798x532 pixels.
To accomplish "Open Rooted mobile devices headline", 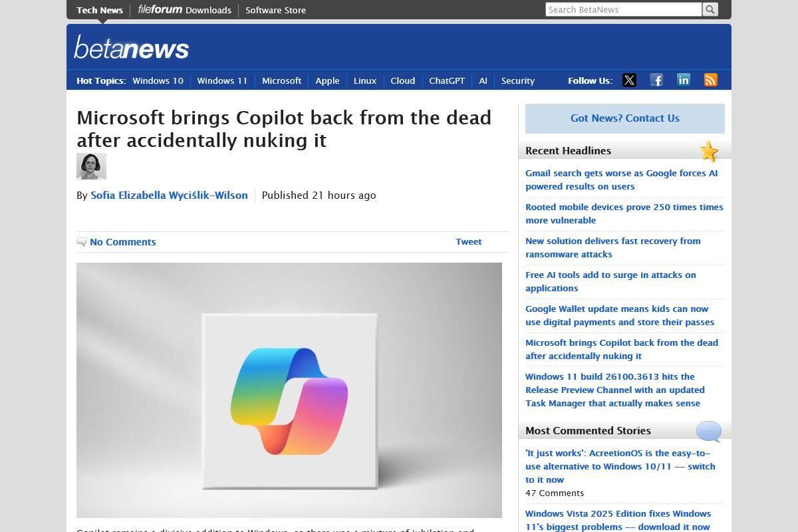I will coord(624,213).
